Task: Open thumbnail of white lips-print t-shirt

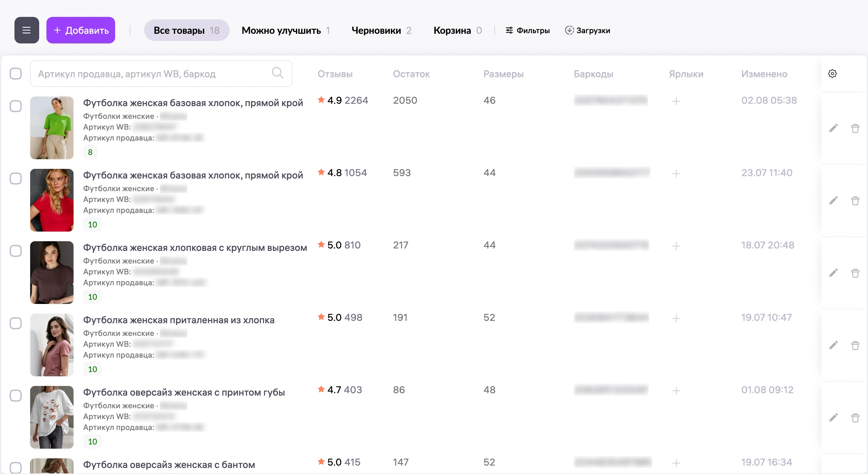Action: coord(52,417)
